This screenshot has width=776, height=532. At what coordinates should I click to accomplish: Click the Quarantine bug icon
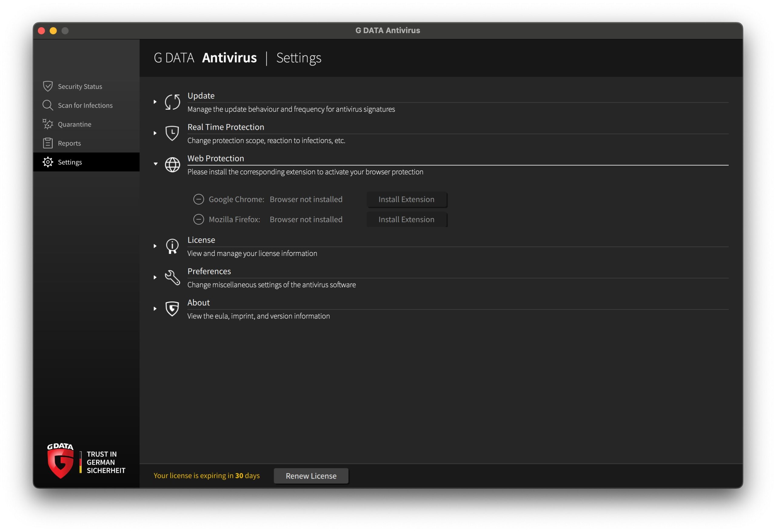click(x=48, y=124)
